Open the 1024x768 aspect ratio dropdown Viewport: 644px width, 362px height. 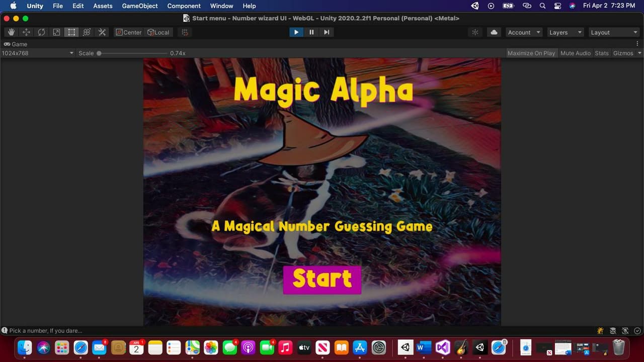[38, 53]
